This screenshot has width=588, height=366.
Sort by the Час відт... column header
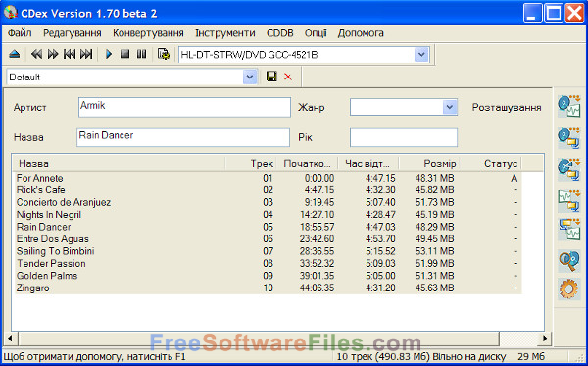pos(368,164)
